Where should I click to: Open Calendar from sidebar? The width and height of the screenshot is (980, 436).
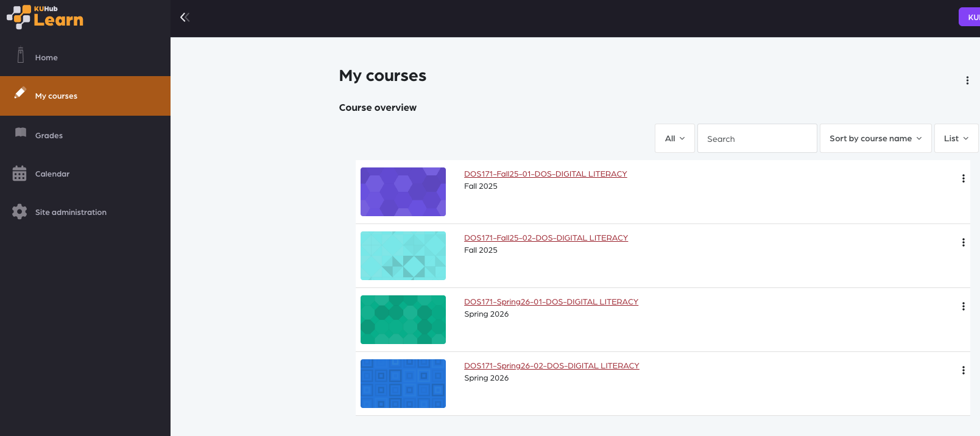click(x=85, y=174)
